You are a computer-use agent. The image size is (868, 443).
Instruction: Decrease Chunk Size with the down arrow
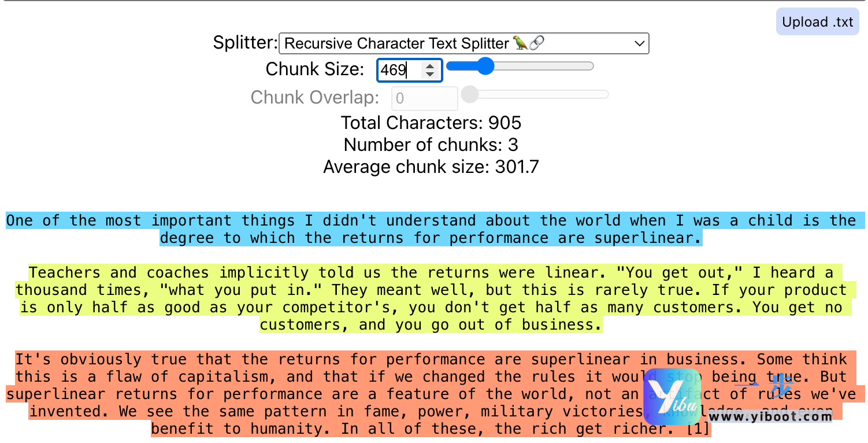click(x=430, y=75)
